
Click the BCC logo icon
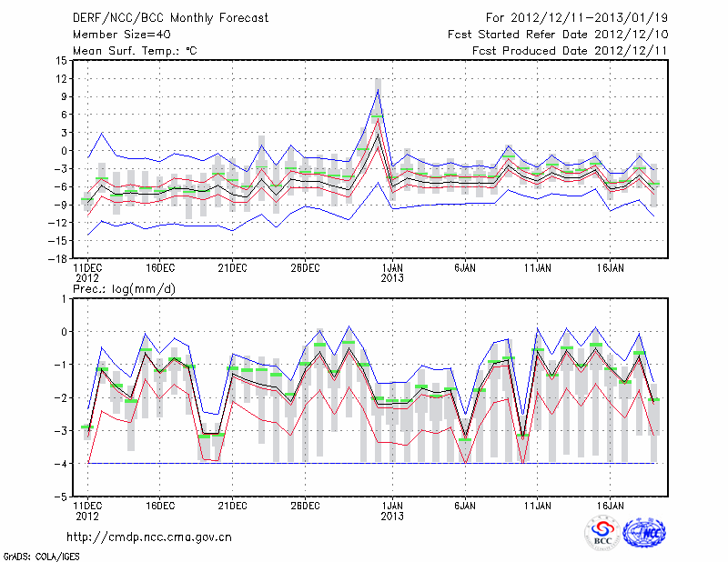click(x=602, y=531)
